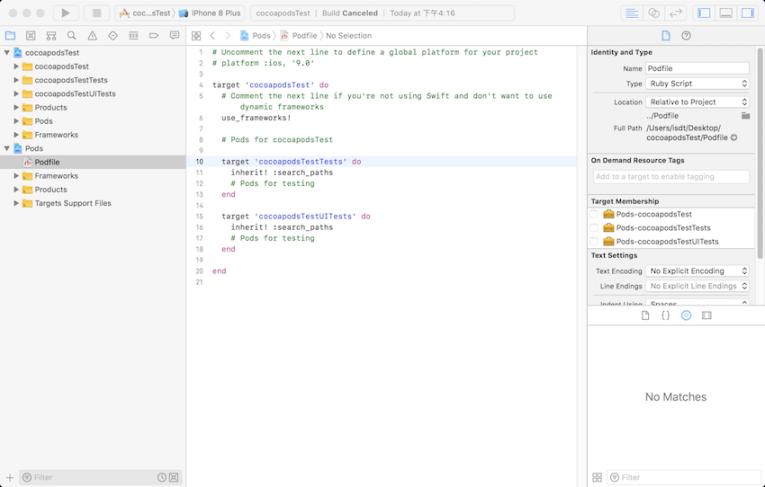Select Podfile in the project navigator
Viewport: 765px width, 487px height.
[x=47, y=162]
